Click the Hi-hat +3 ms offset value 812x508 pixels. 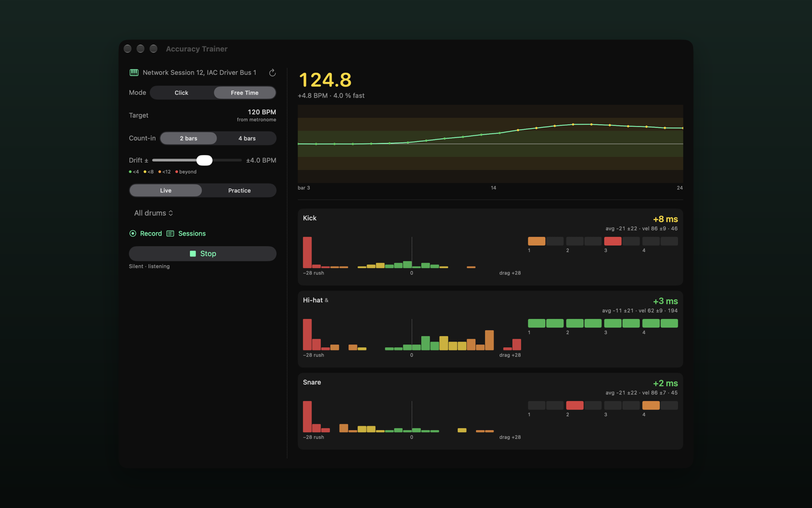(x=665, y=301)
